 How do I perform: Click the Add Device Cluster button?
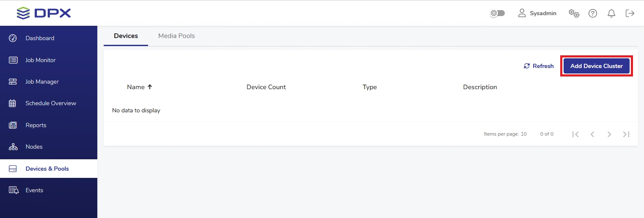point(596,66)
